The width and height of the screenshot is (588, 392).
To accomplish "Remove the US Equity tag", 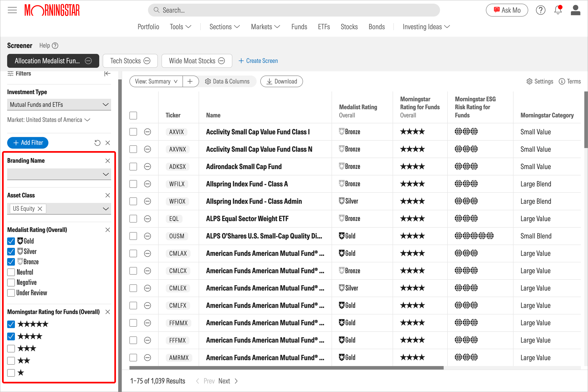I will [40, 209].
